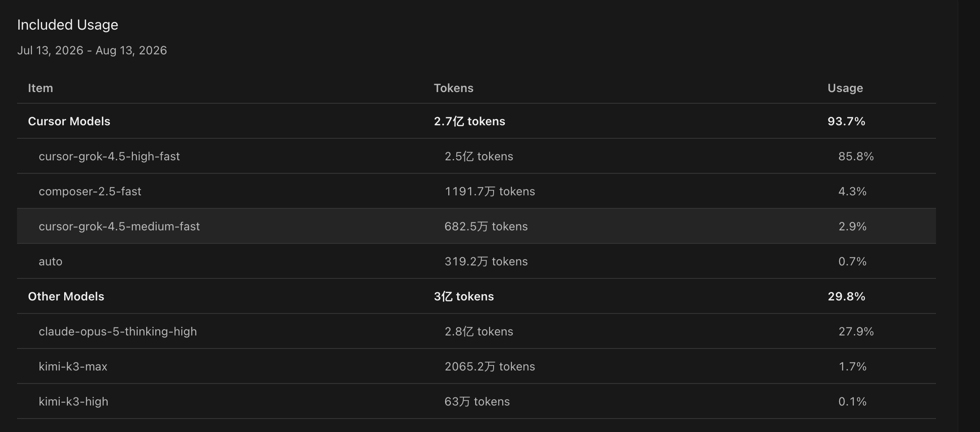Click the Included Usage heading
980x432 pixels.
(68, 25)
